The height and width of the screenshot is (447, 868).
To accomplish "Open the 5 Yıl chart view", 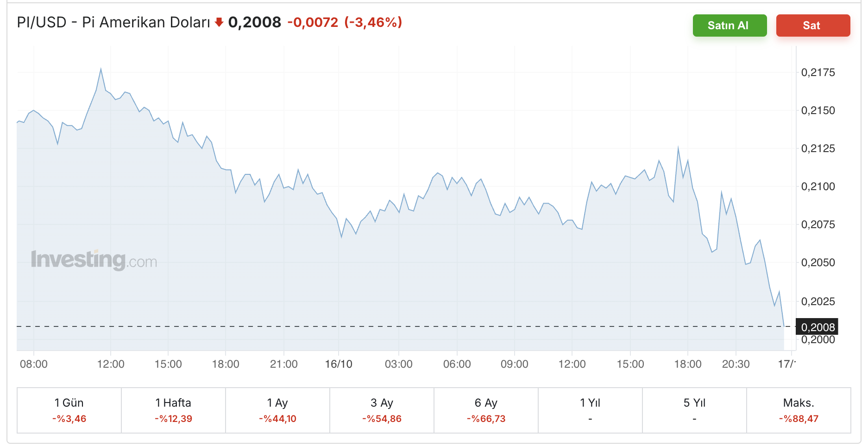I will point(694,410).
